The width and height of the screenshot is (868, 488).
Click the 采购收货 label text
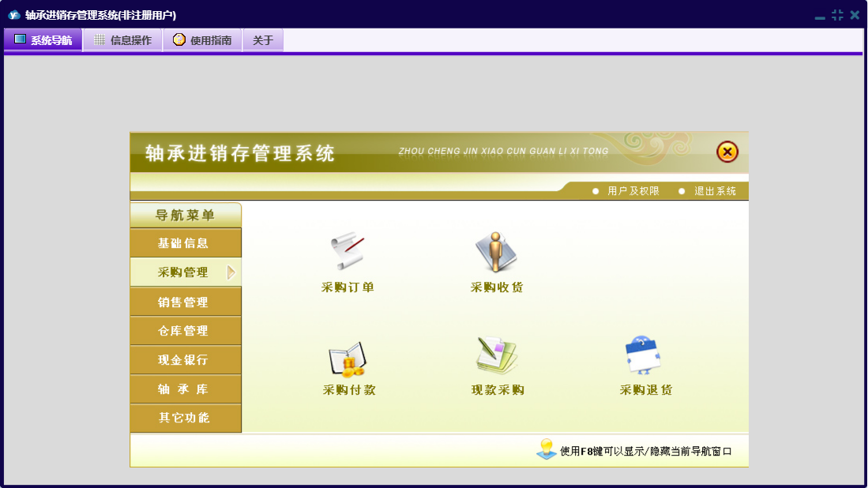point(497,287)
